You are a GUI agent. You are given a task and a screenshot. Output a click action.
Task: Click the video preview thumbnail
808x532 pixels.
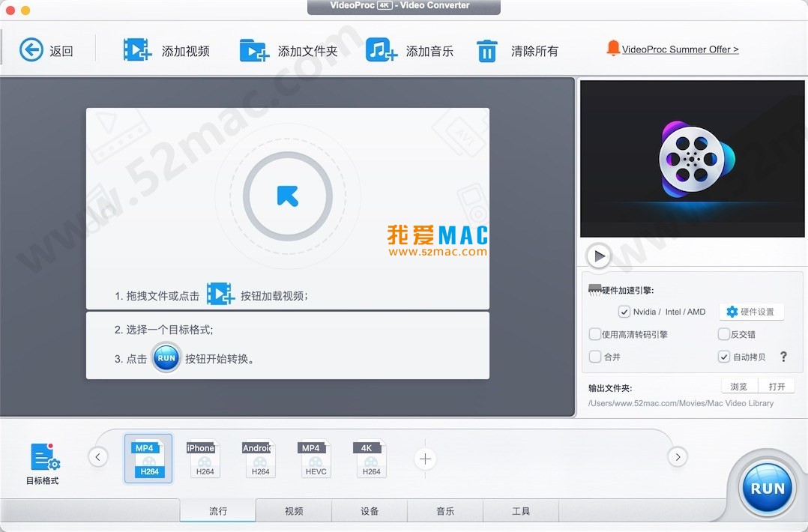point(692,159)
